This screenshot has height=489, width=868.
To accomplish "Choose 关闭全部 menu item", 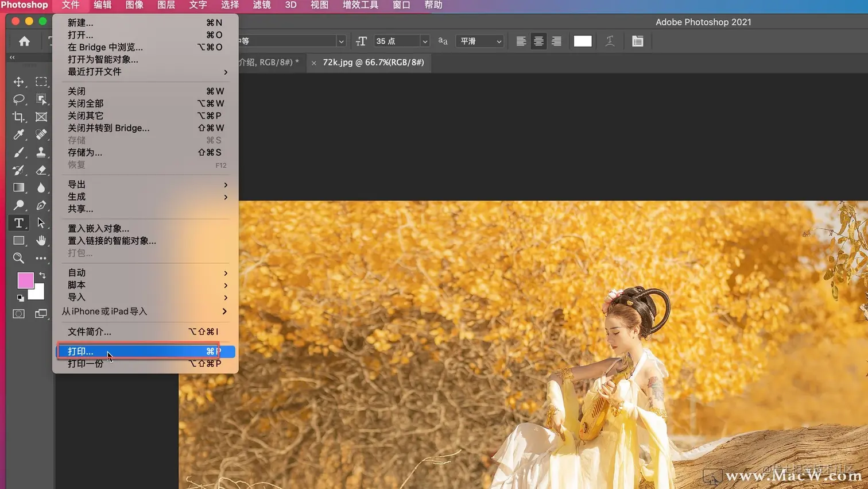I will 146,103.
